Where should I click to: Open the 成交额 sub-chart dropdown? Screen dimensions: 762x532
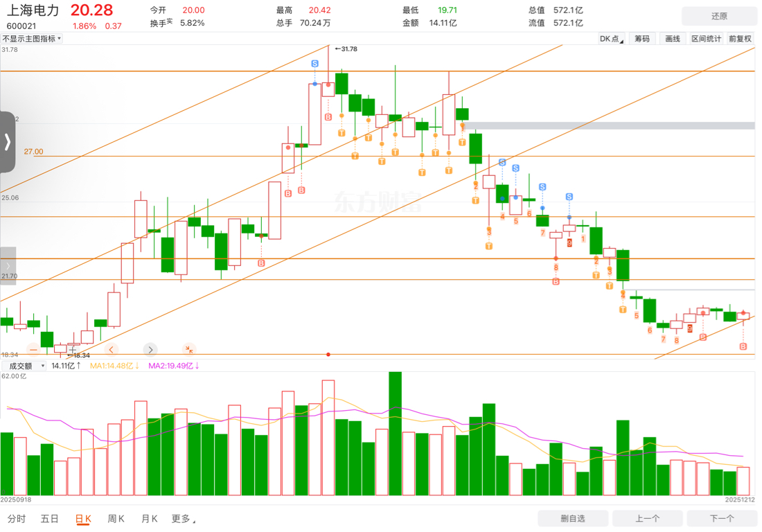coord(24,366)
